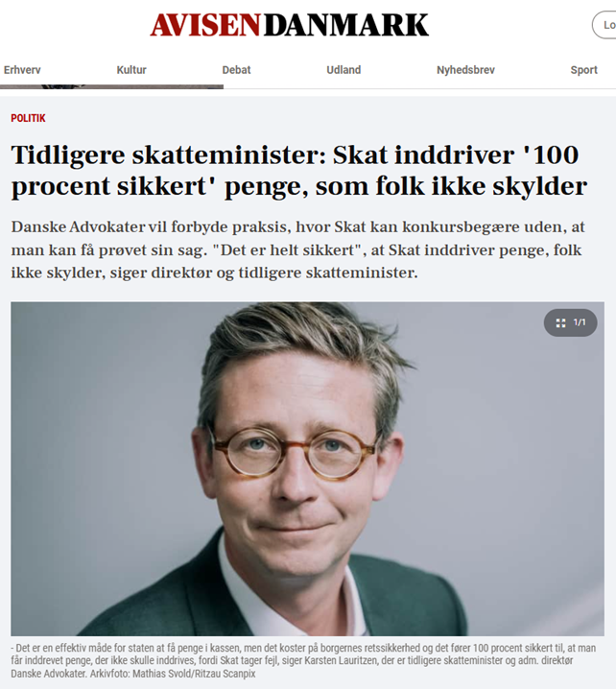The width and height of the screenshot is (616, 689).
Task: Click the AVISEN red wordmark
Action: [x=205, y=25]
